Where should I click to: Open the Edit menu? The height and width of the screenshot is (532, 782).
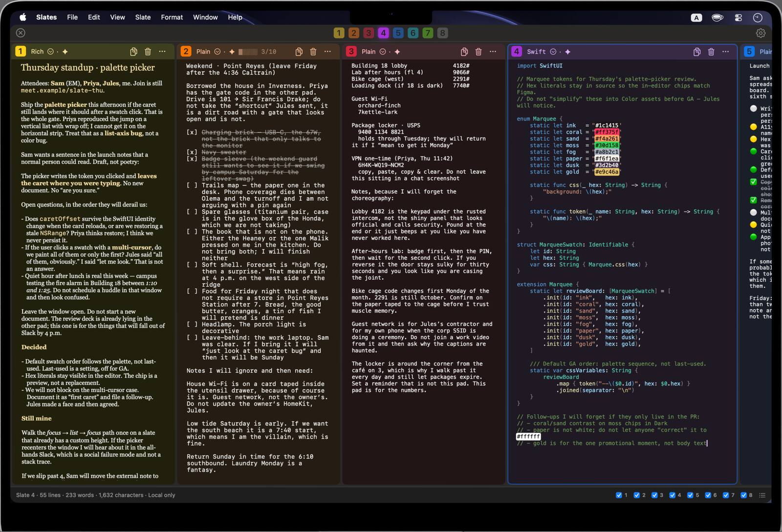click(x=94, y=17)
